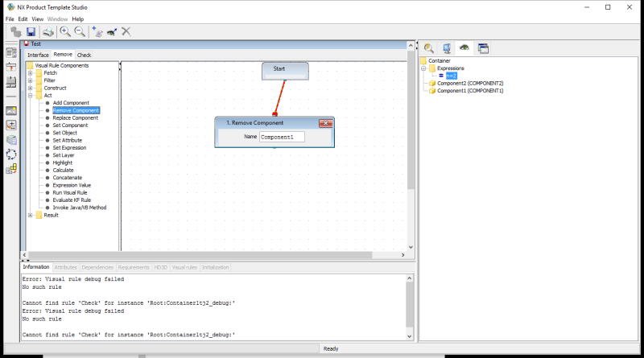Click the picture image icon in left sidebar
This screenshot has height=358, width=644.
click(x=11, y=111)
